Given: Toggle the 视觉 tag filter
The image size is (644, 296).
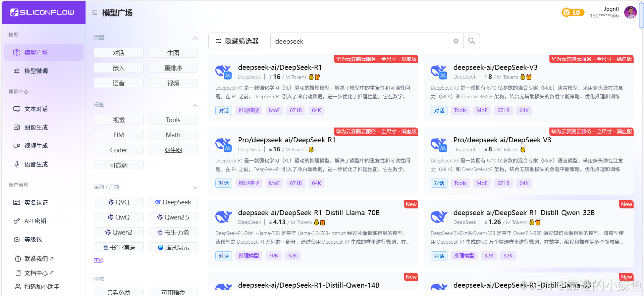Looking at the screenshot, I should (x=119, y=120).
